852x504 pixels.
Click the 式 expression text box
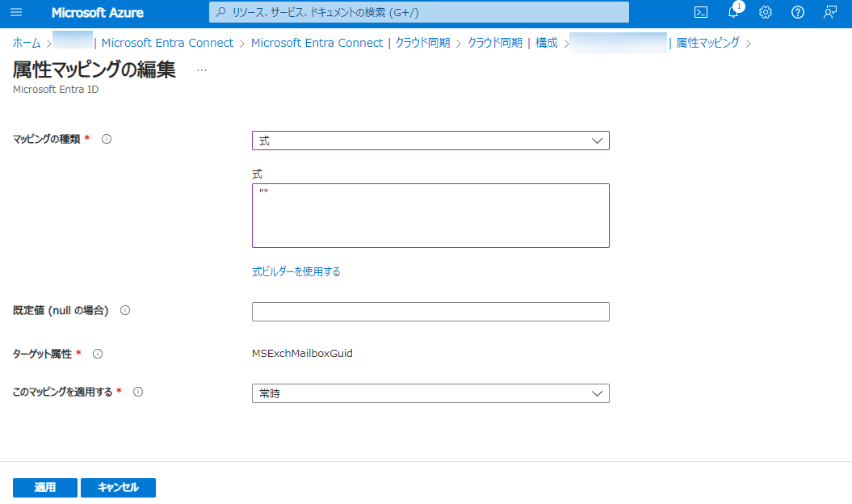click(x=430, y=216)
